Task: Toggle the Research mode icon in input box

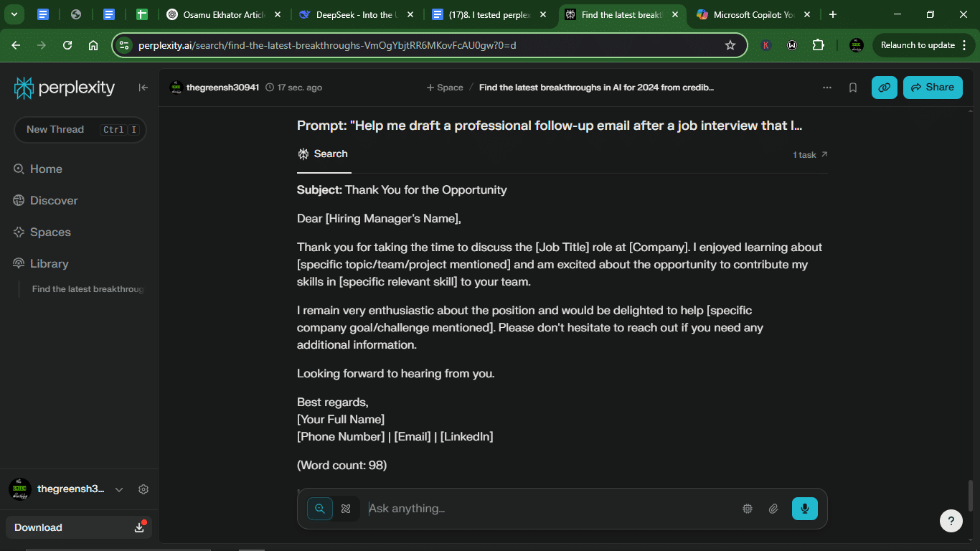Action: [346, 509]
